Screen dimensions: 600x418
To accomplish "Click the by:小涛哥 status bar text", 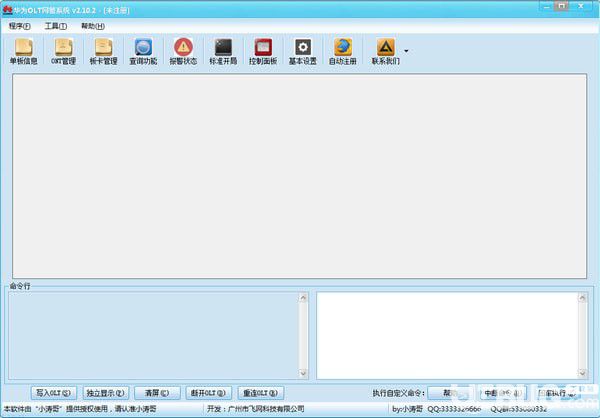I will click(408, 409).
